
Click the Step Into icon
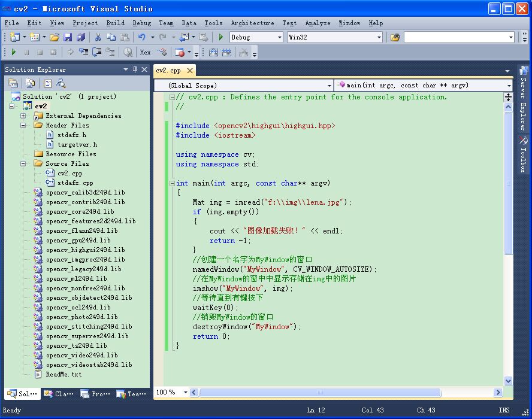click(x=83, y=52)
